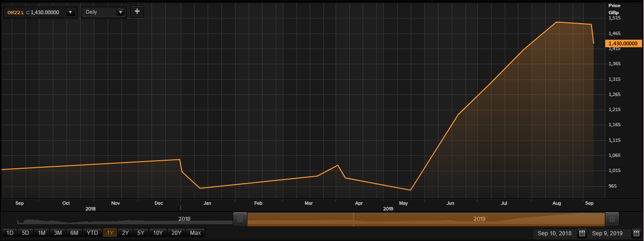Click the Dec label on time axis
Image resolution: width=644 pixels, height=241 pixels.
159,203
